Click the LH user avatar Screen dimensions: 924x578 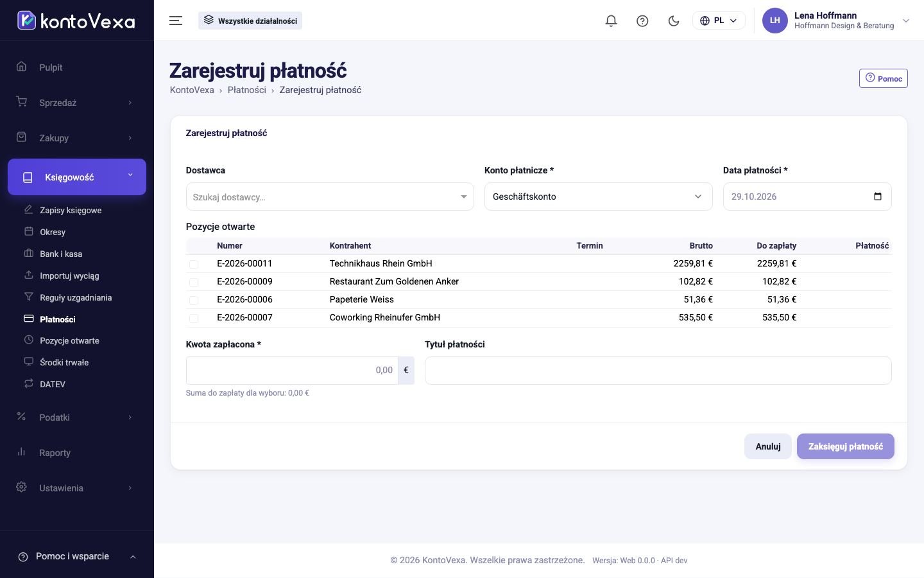coord(774,21)
